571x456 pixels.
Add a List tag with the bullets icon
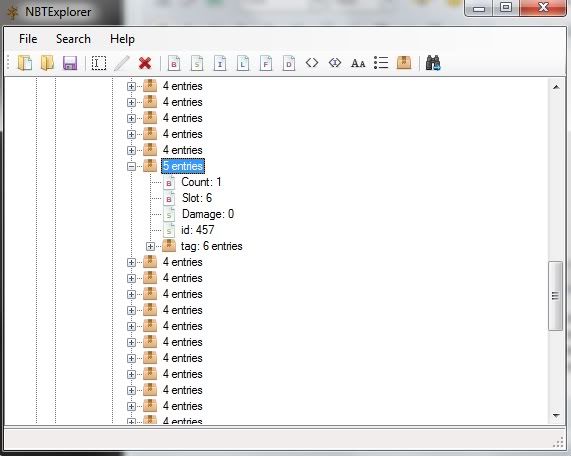[381, 63]
